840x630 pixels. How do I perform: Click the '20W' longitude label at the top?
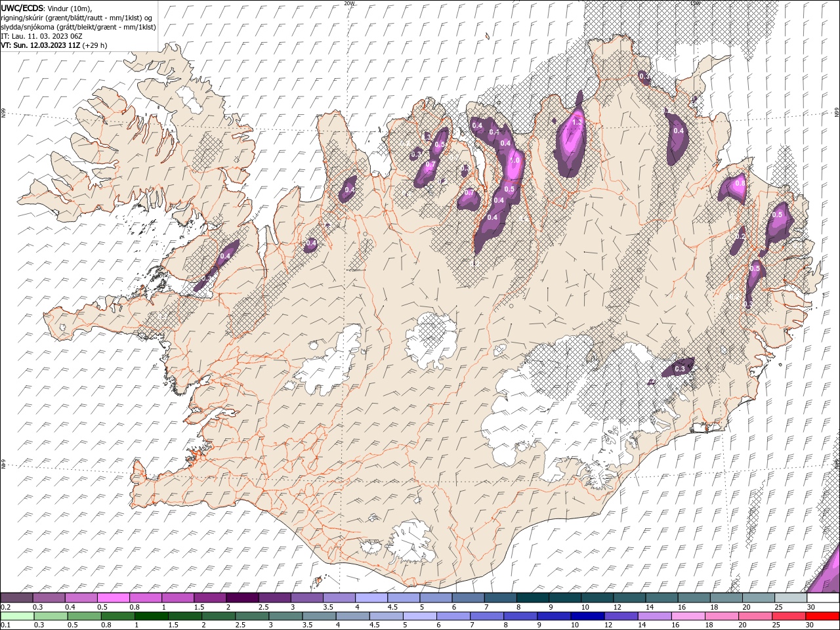click(349, 3)
